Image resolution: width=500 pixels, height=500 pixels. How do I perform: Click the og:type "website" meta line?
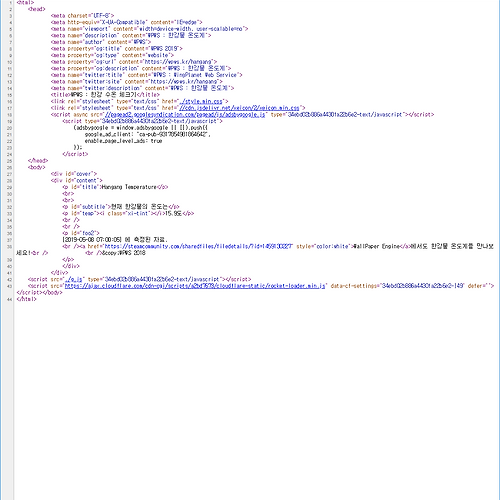(112, 55)
